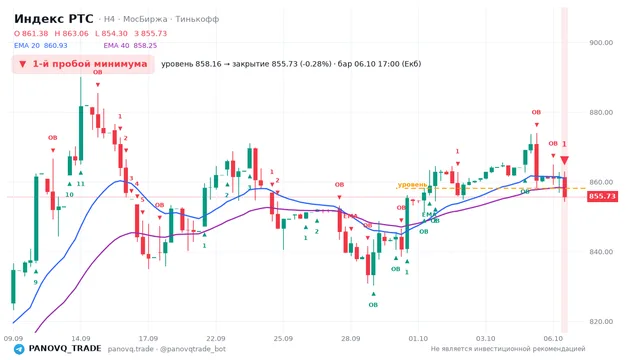This screenshot has height=360, width=640.
Task: Click the green '10' candle count label
Action: point(69,195)
